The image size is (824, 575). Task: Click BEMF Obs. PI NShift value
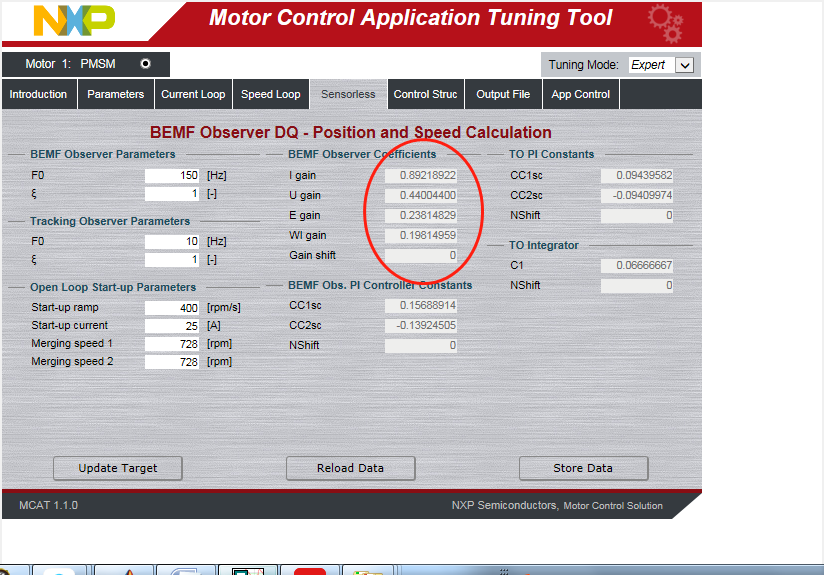(x=421, y=345)
